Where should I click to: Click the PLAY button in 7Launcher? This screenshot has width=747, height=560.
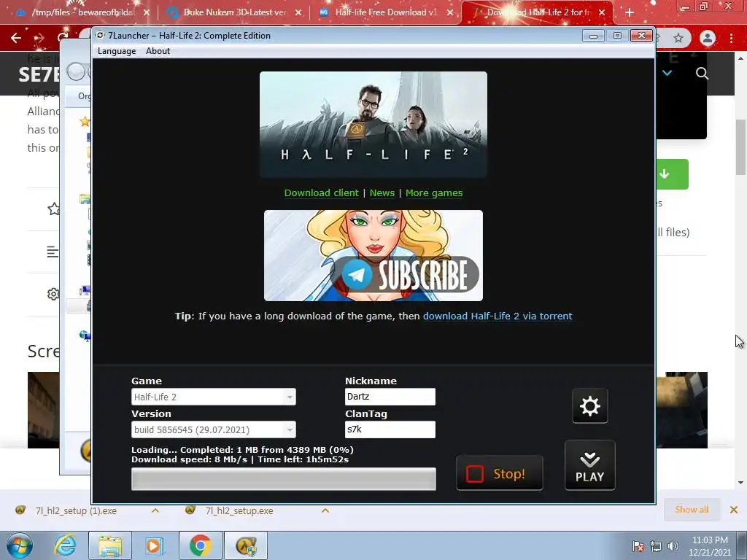click(589, 465)
